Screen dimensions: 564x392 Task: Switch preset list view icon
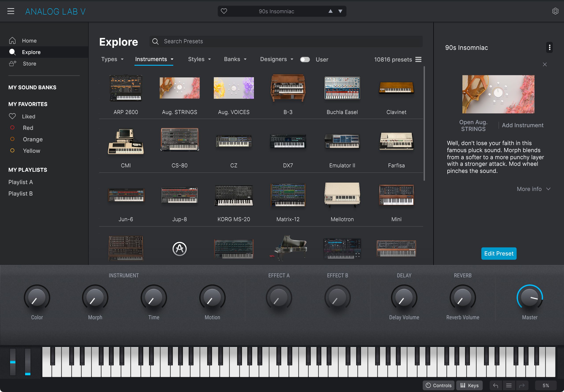418,60
